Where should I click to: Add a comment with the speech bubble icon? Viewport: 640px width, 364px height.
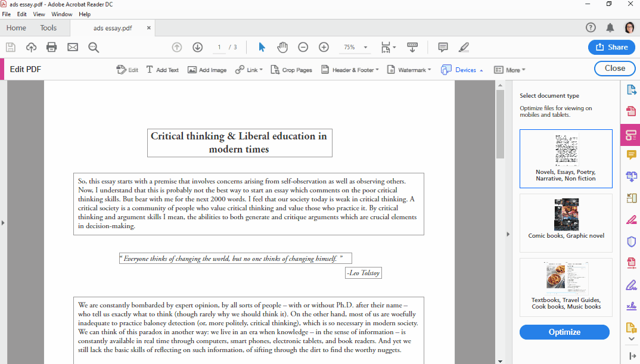443,47
